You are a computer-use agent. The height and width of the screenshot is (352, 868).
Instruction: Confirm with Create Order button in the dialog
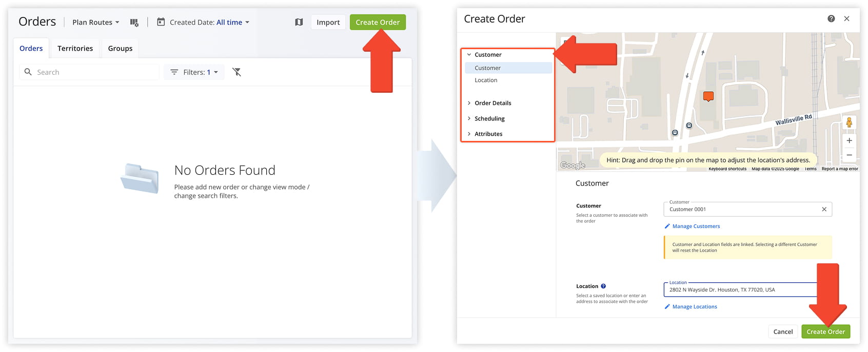tap(825, 332)
